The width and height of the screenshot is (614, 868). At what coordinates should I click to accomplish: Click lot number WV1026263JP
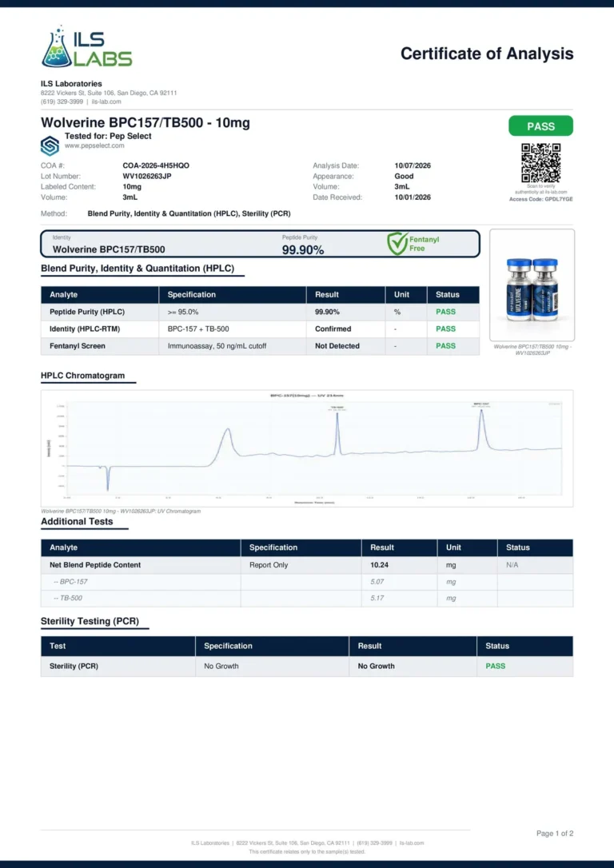click(x=147, y=176)
